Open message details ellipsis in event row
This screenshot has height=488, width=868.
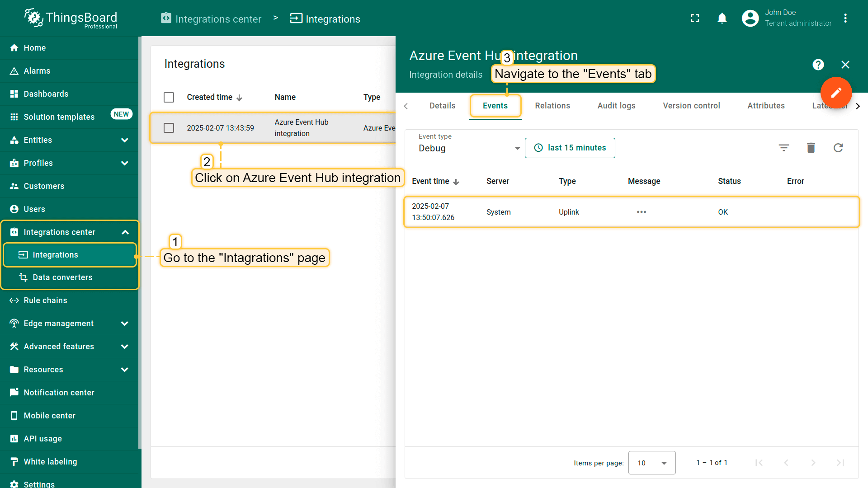[641, 212]
